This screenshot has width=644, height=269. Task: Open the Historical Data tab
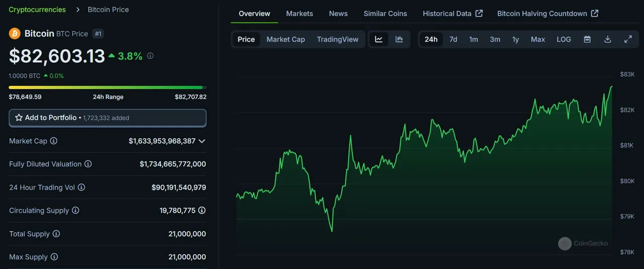pos(453,14)
